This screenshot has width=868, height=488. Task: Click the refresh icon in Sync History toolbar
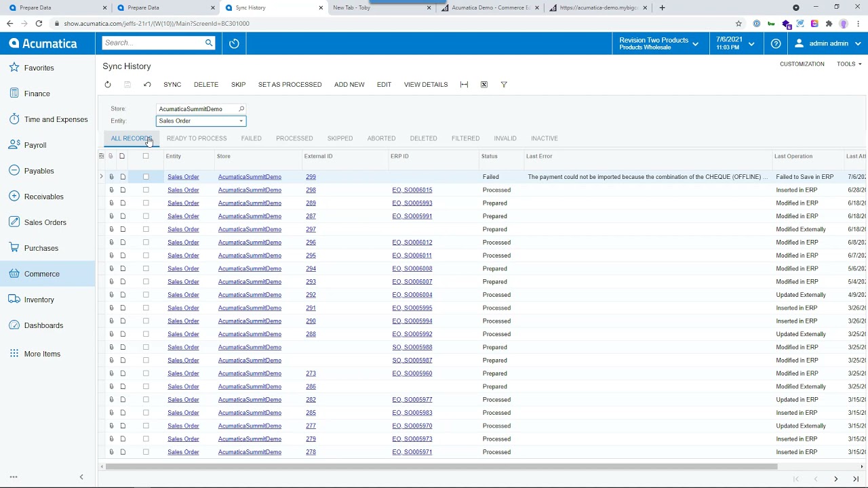[x=107, y=85]
